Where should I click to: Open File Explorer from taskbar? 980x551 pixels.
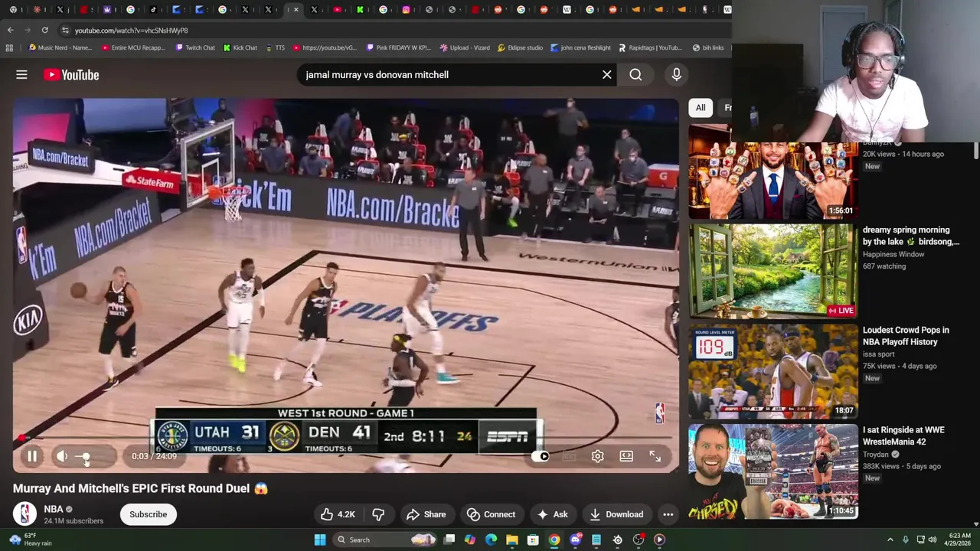tap(511, 540)
